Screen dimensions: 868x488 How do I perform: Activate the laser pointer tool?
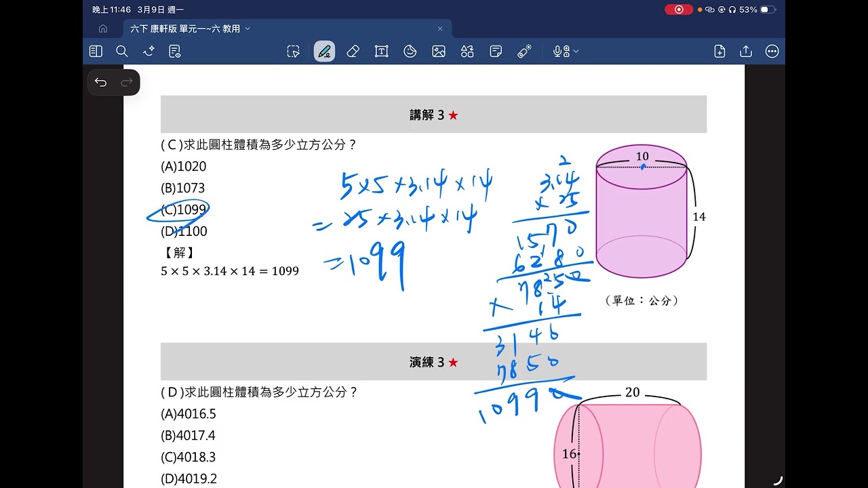point(524,52)
